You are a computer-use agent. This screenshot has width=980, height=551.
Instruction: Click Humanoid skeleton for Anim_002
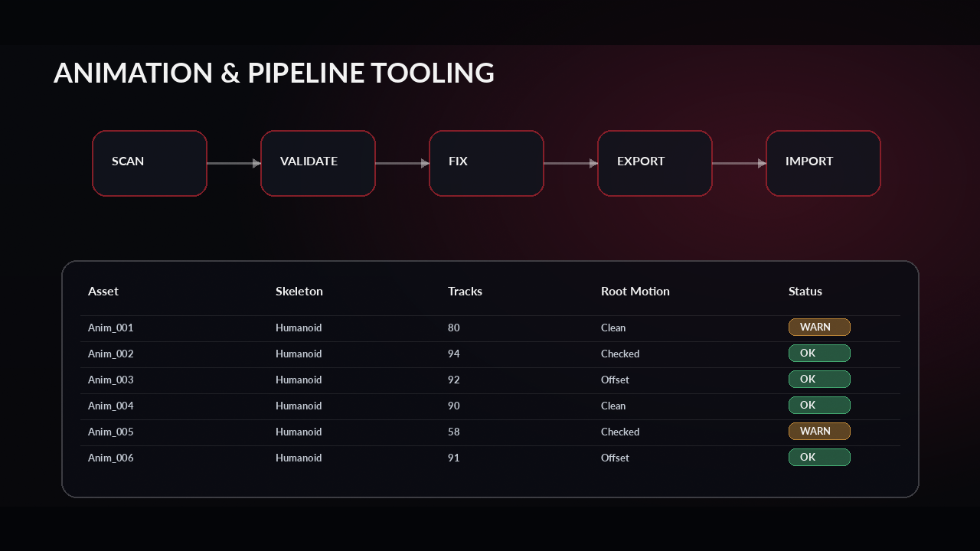299,354
